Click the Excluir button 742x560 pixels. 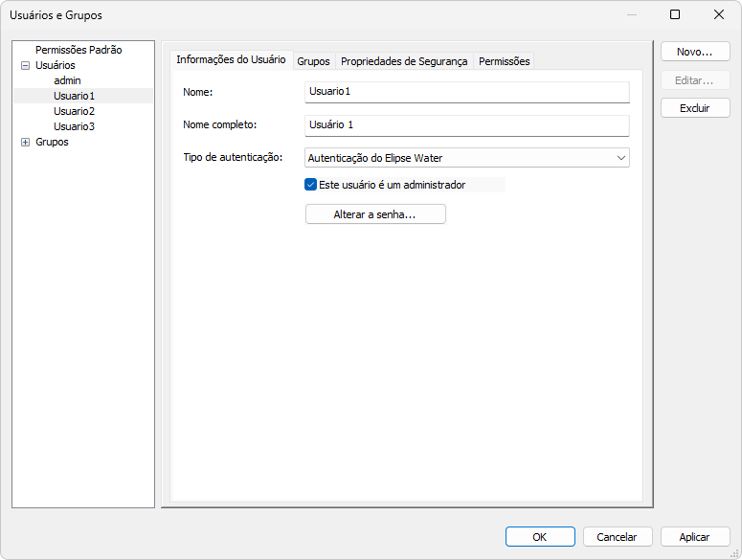pos(694,108)
